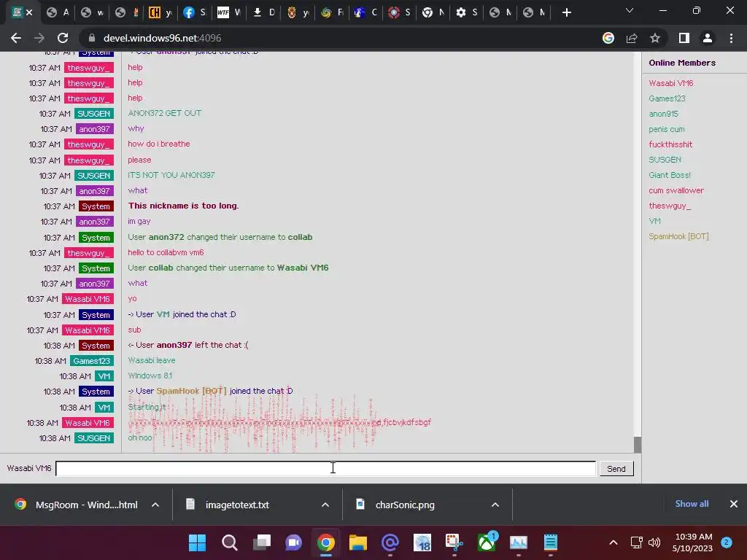
Task: Open the Task Manager taskbar icon
Action: click(519, 542)
